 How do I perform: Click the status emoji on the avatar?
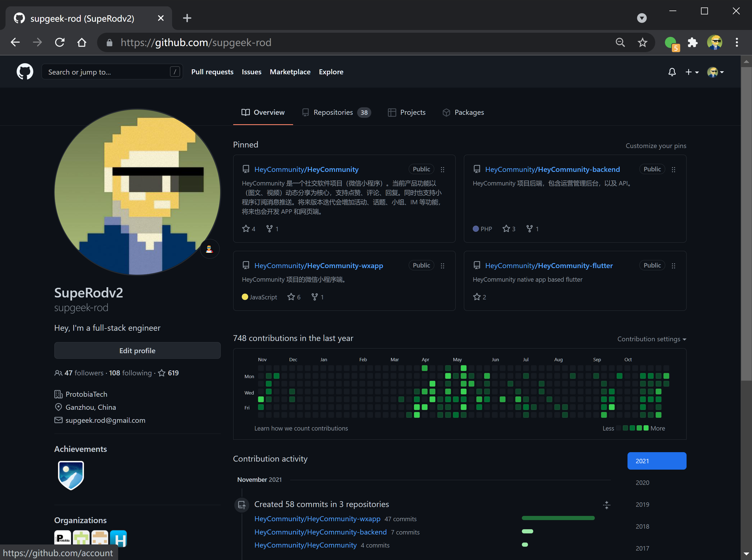click(x=210, y=249)
